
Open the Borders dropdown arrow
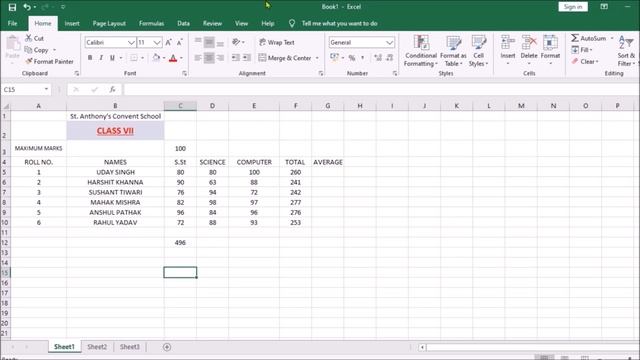142,58
